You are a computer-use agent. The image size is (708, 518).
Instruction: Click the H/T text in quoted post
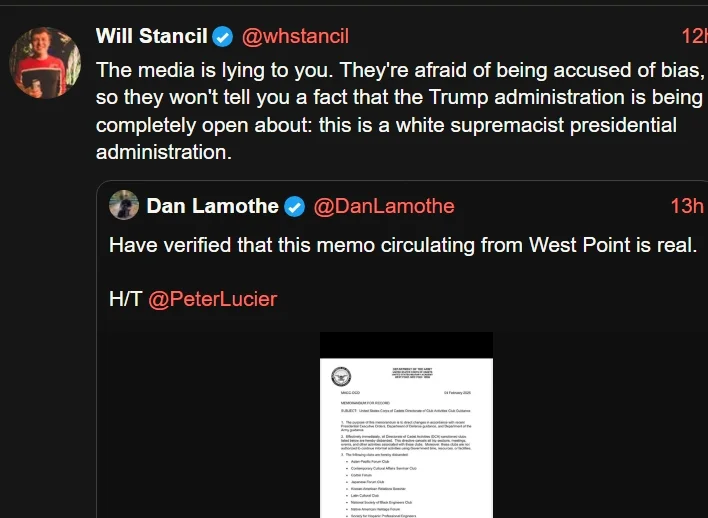(126, 299)
